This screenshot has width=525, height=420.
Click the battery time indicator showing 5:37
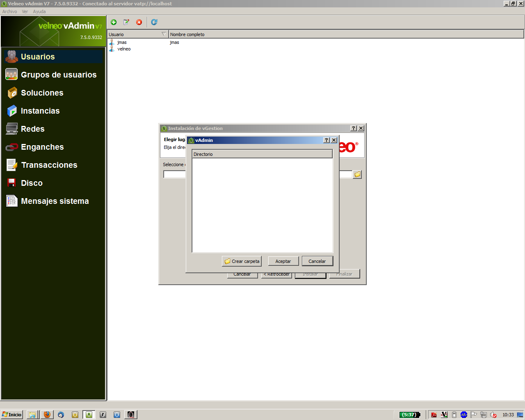[x=410, y=415]
